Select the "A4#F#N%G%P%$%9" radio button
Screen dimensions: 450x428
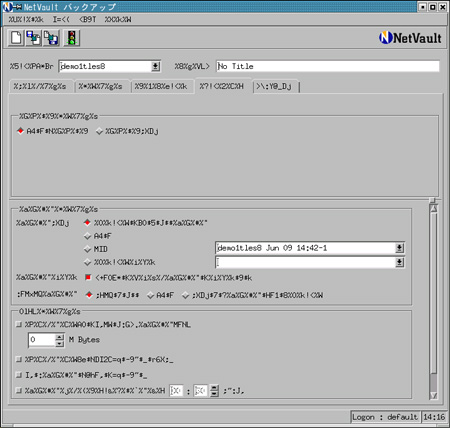point(21,131)
